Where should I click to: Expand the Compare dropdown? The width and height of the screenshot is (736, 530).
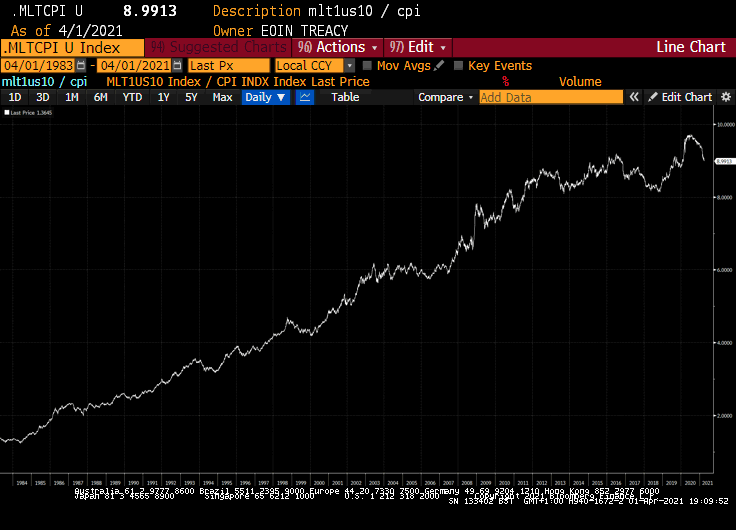pos(445,97)
